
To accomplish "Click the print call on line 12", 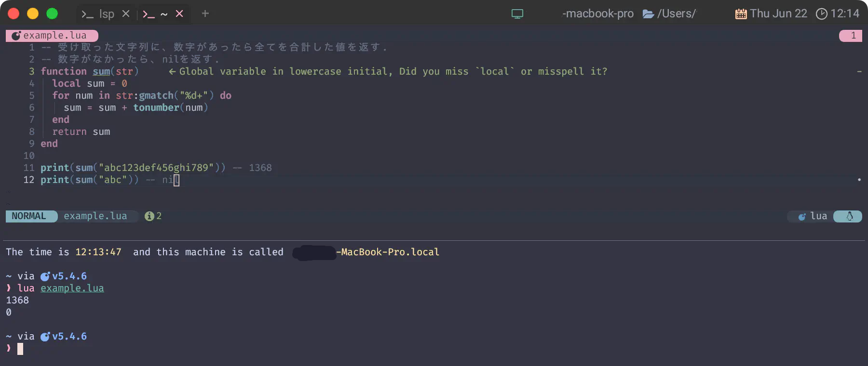I will tap(55, 180).
